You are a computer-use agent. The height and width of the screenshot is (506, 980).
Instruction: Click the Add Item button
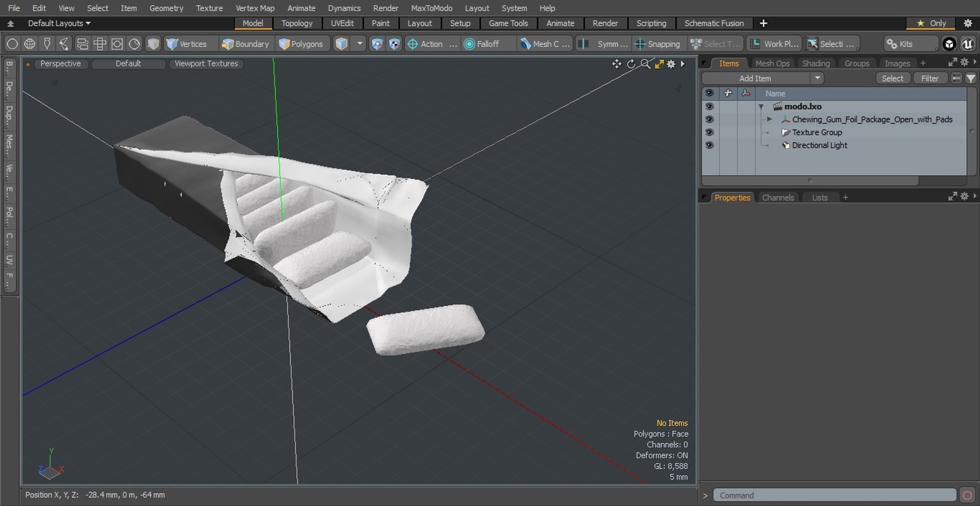(x=755, y=78)
